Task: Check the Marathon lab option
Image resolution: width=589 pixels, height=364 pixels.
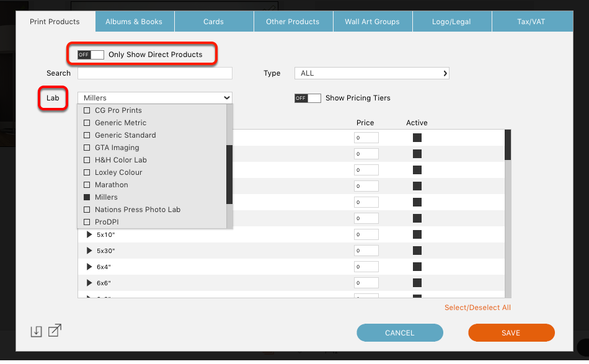Action: click(87, 185)
